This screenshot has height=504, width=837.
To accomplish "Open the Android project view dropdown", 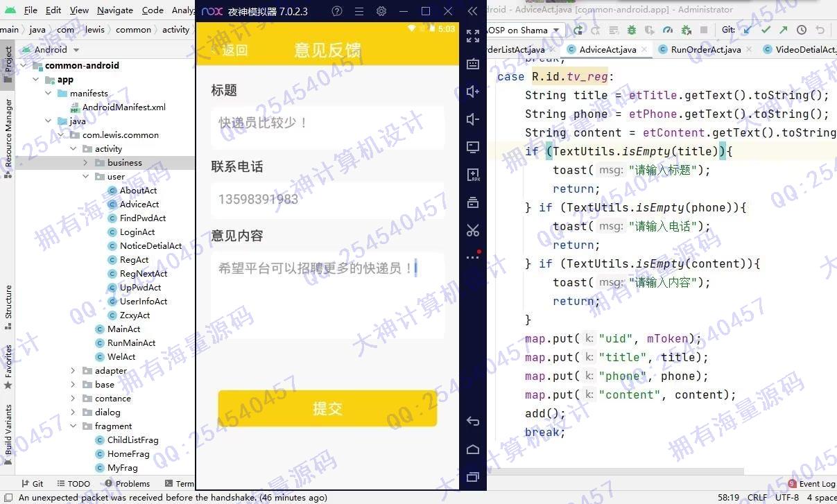I will [x=51, y=50].
